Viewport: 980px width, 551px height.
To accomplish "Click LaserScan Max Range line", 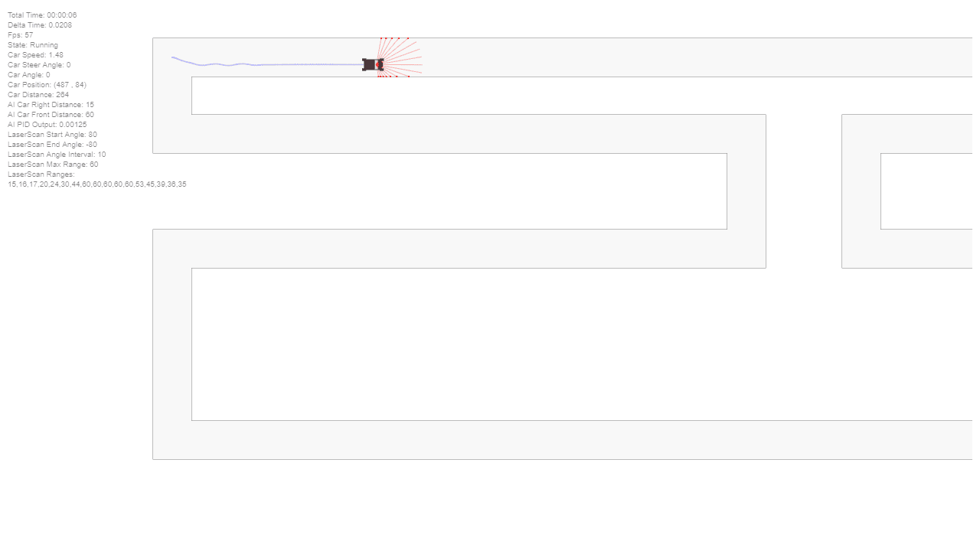I will [53, 165].
